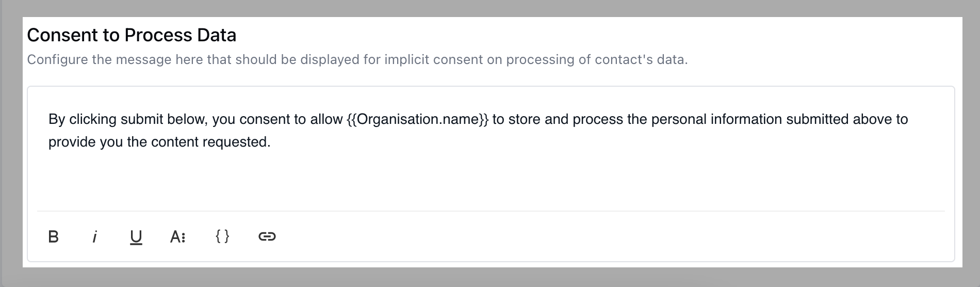The width and height of the screenshot is (980, 287).
Task: Toggle underline formatting
Action: click(136, 237)
